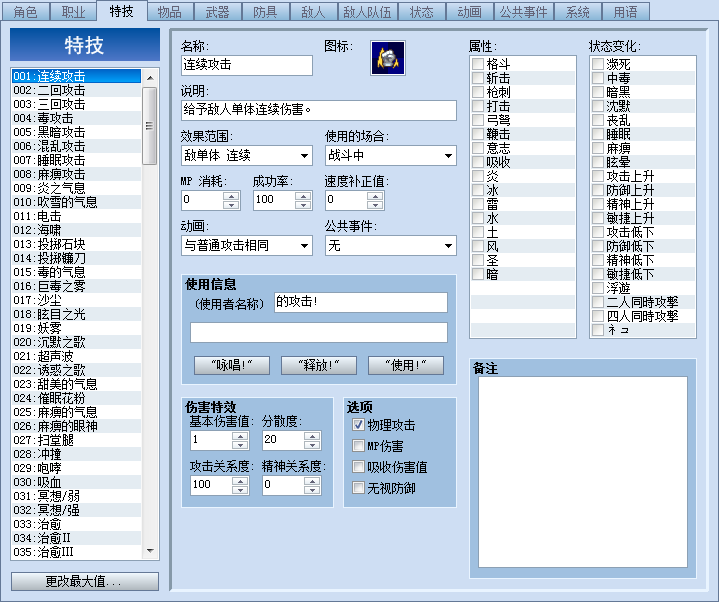Click the 说明 description field
Viewport: 719px width, 602px height.
319,110
